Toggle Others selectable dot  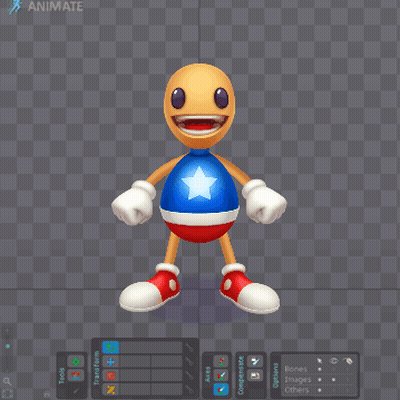click(320, 390)
